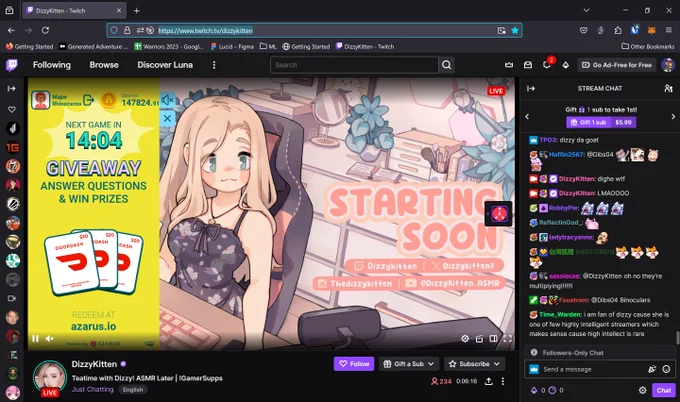680x402 pixels.
Task: Open sidebar video camera icon
Action: tap(12, 298)
